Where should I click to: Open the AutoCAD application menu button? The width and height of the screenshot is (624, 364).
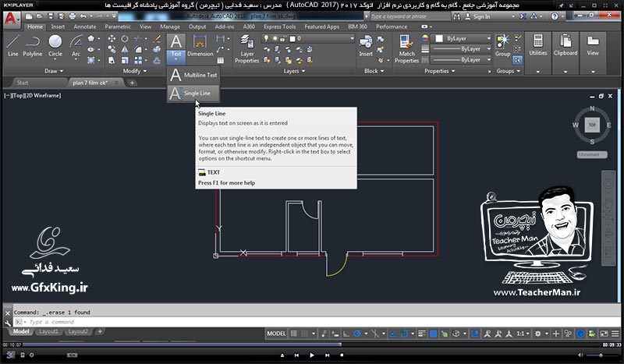[12, 19]
